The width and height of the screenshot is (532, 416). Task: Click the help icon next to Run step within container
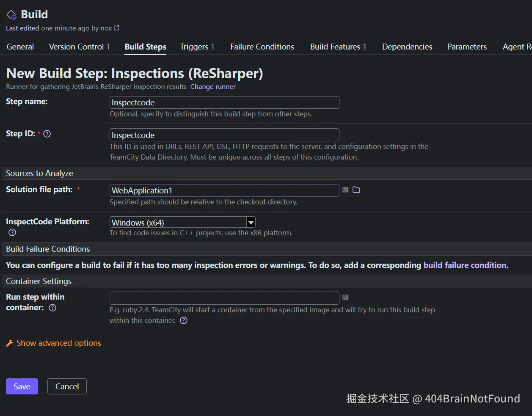tap(52, 308)
